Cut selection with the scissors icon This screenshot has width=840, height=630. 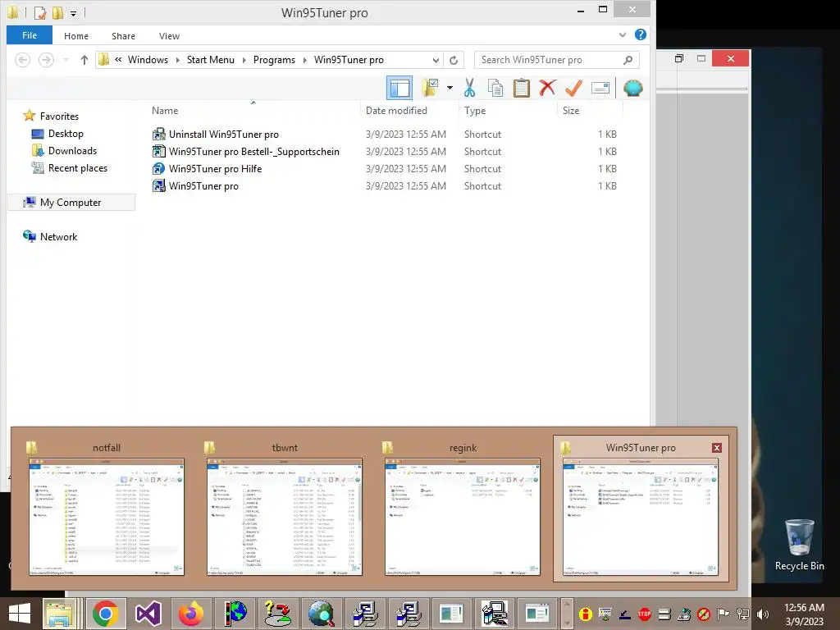[x=470, y=88]
